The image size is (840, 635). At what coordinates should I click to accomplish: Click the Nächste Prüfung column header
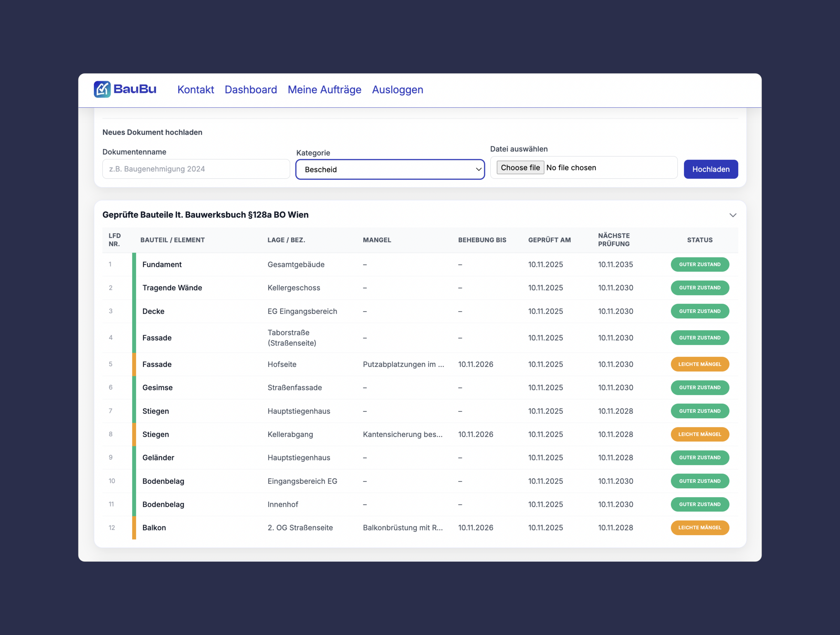614,240
